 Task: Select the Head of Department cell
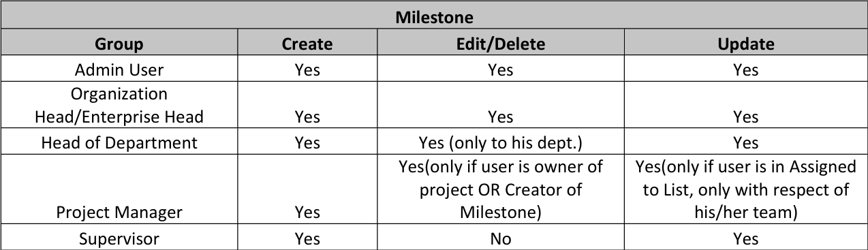pyautogui.click(x=119, y=142)
